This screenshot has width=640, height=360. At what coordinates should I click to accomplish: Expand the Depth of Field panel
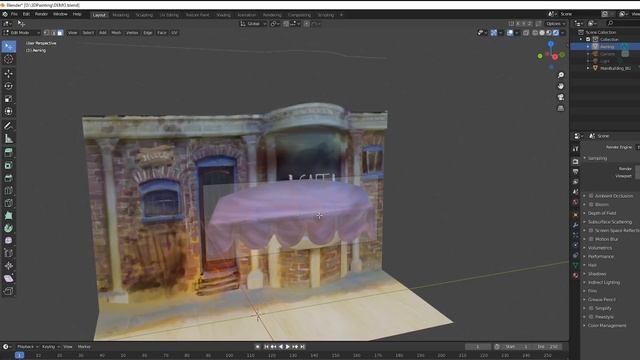click(602, 213)
